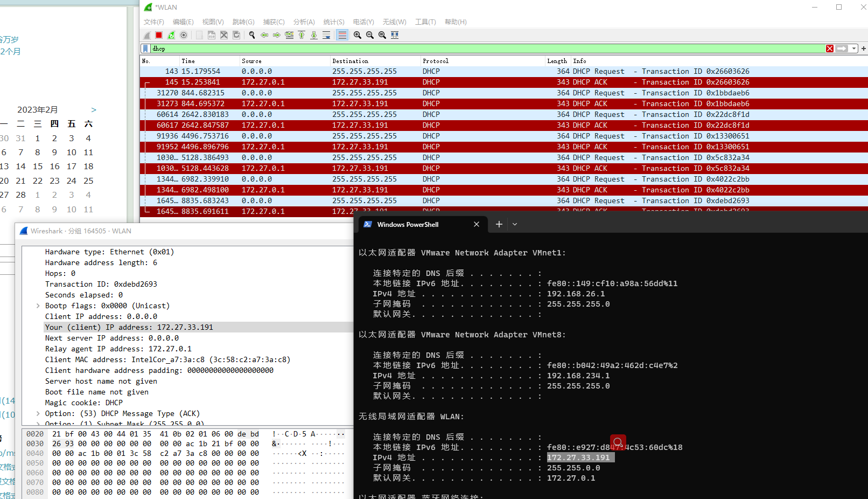Go forward in packet history
The height and width of the screenshot is (499, 868).
277,35
